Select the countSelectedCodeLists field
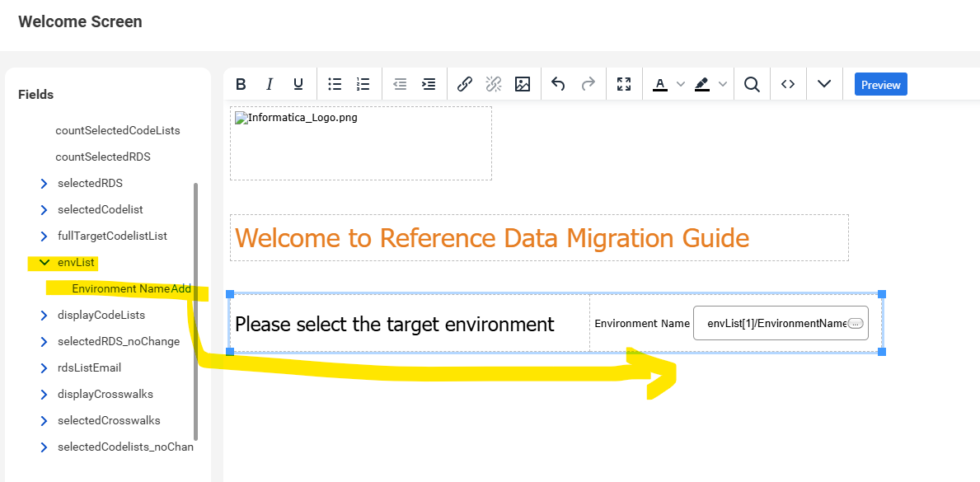The width and height of the screenshot is (980, 482). tap(118, 131)
